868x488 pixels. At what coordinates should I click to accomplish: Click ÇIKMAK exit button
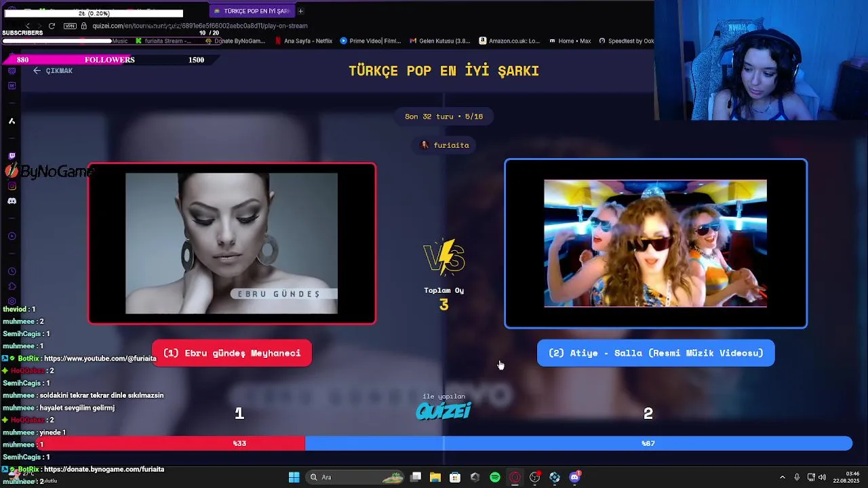[53, 70]
